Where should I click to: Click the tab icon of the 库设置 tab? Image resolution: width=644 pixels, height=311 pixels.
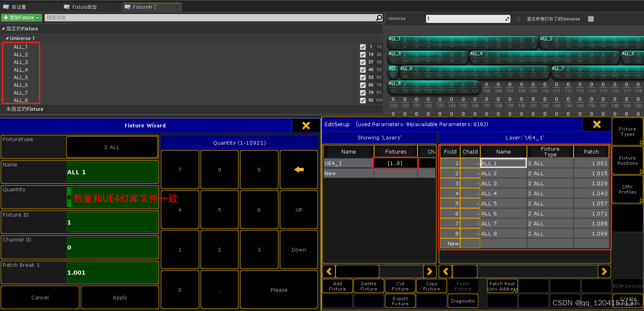[x=6, y=7]
